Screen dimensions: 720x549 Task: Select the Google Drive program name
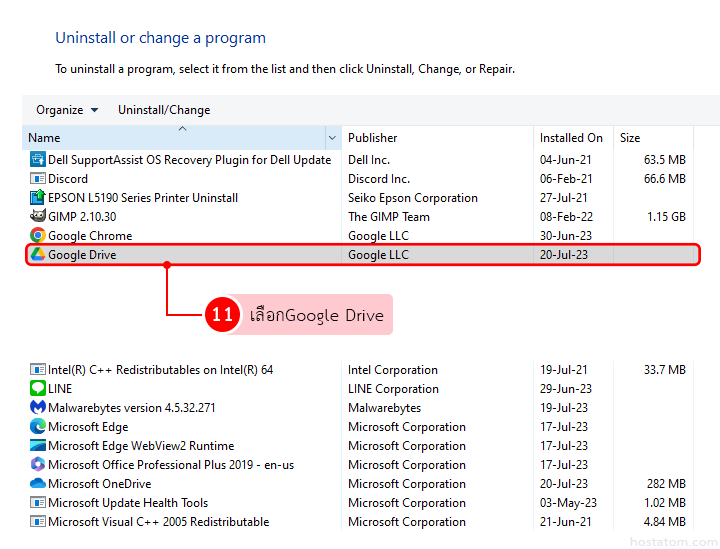[x=82, y=255]
